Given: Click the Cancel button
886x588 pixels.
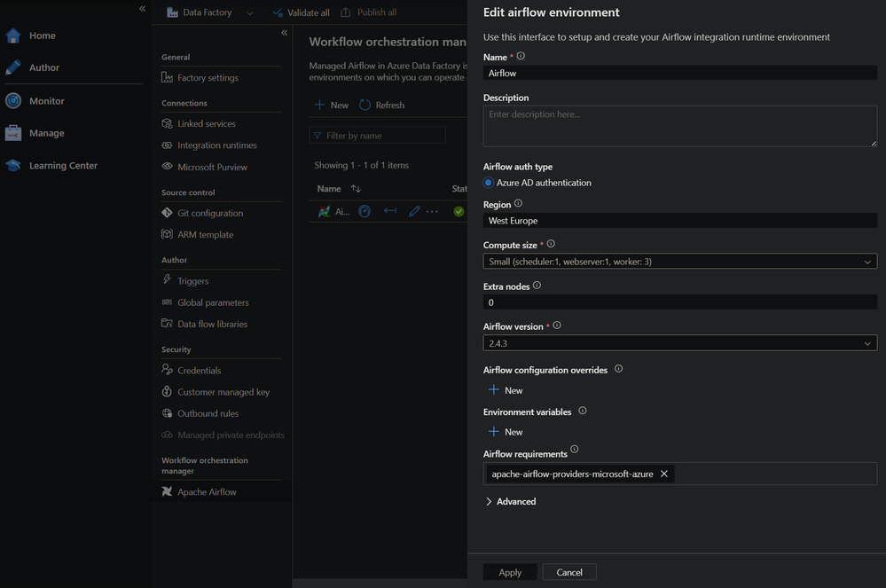Looking at the screenshot, I should [569, 572].
